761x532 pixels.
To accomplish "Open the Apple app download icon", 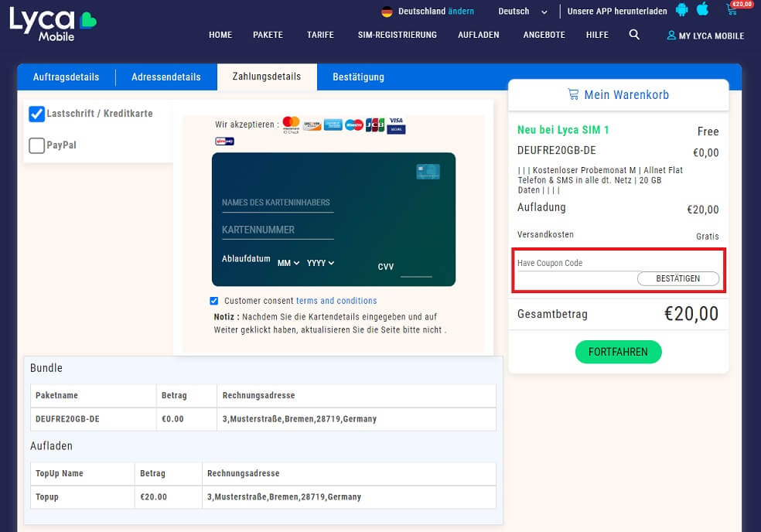I will coord(702,9).
